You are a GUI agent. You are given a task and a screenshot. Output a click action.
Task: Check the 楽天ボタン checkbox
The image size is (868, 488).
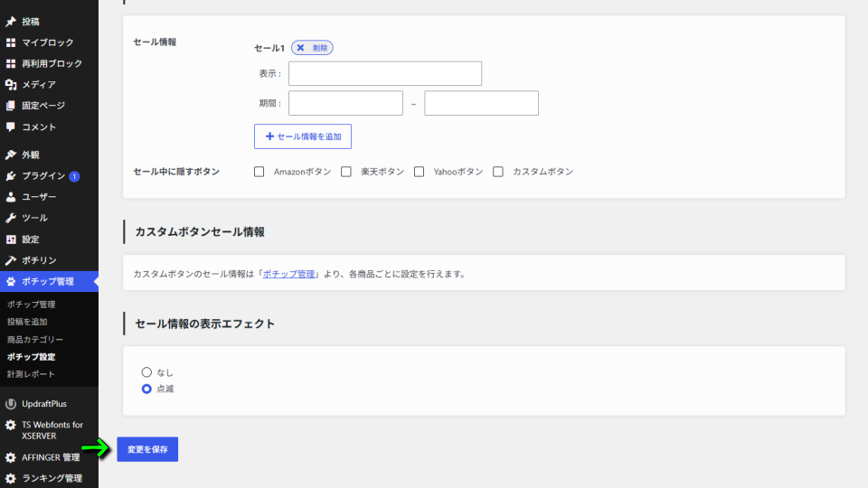[346, 172]
